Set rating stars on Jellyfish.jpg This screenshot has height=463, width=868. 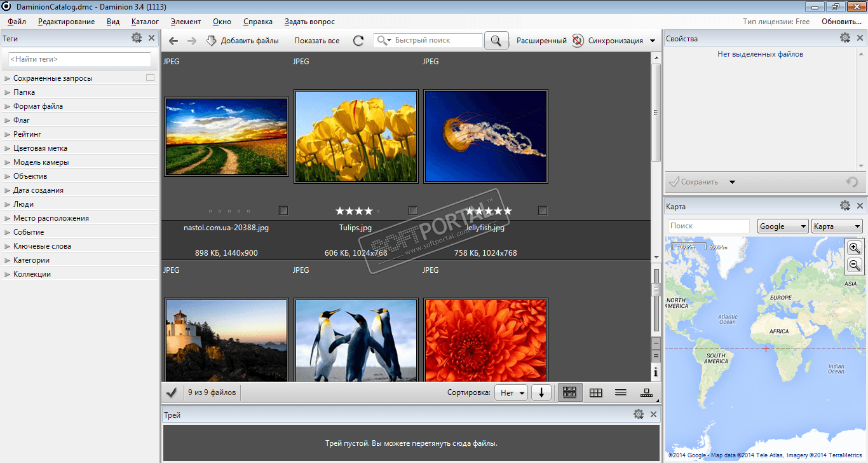(x=489, y=211)
